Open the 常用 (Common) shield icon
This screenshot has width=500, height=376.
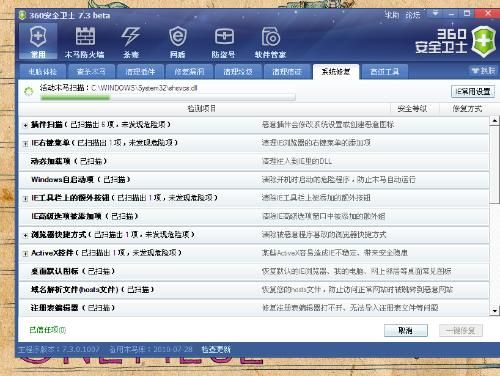pyautogui.click(x=38, y=42)
